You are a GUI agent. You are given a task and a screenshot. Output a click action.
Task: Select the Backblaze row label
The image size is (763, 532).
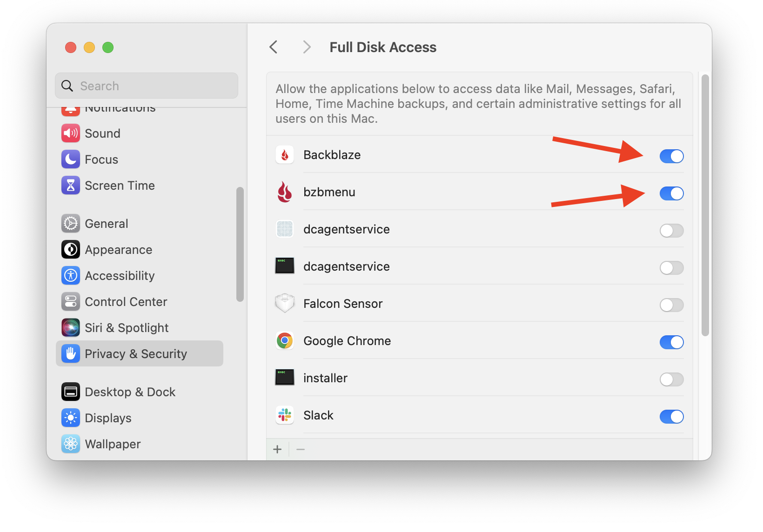332,155
